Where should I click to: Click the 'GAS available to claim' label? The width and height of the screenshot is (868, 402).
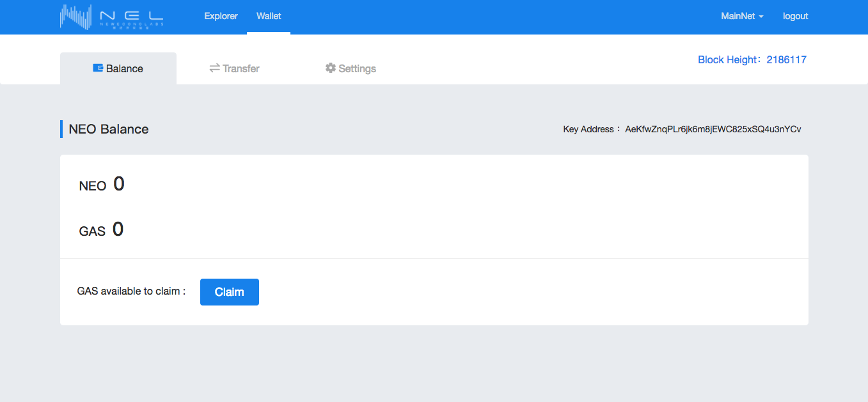click(x=131, y=291)
